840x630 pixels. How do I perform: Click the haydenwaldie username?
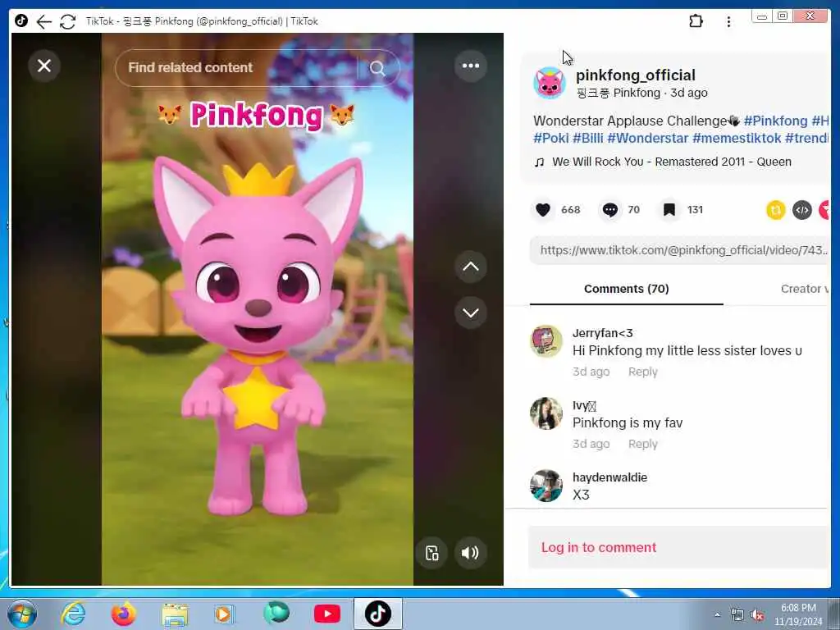tap(609, 477)
